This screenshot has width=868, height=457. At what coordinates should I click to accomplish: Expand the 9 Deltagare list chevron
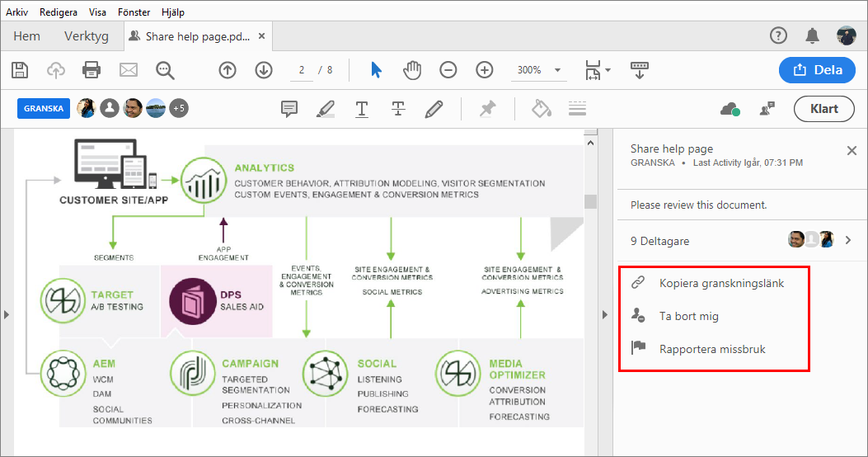(x=848, y=240)
